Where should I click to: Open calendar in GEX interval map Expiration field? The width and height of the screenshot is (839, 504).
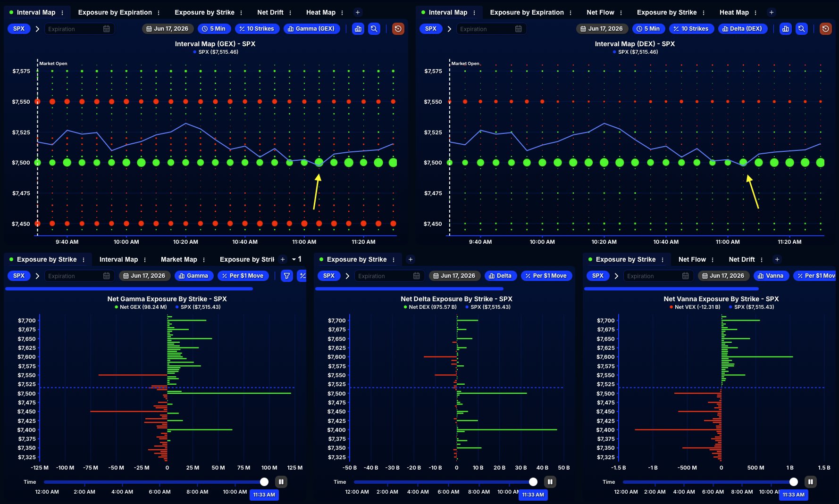(x=107, y=29)
